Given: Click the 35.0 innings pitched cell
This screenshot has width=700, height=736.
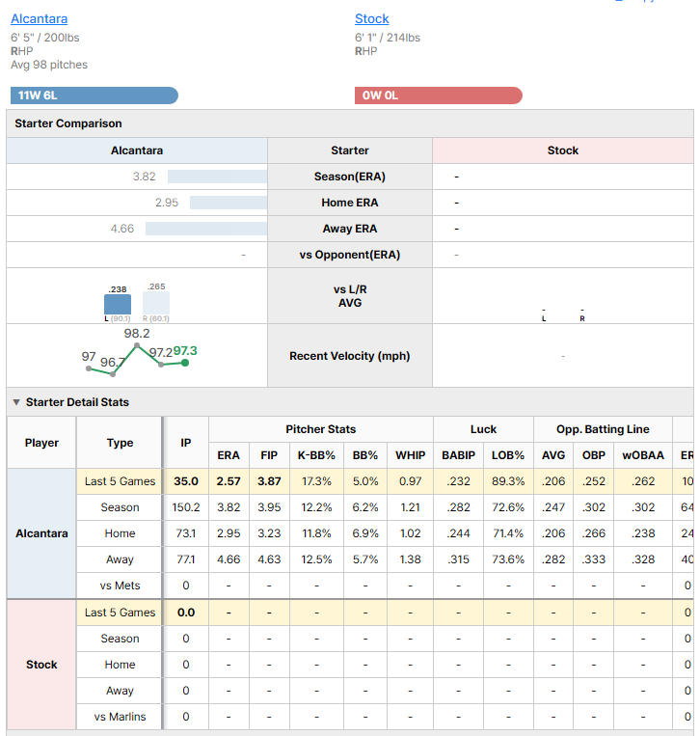Looking at the screenshot, I should point(186,481).
